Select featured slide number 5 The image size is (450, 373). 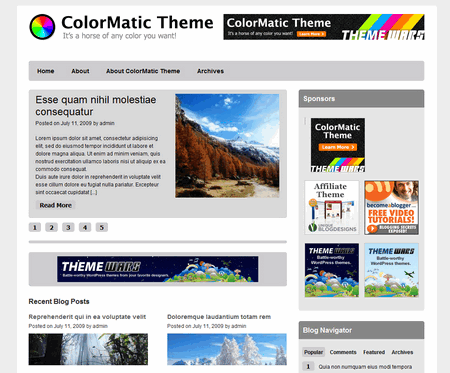click(x=102, y=227)
